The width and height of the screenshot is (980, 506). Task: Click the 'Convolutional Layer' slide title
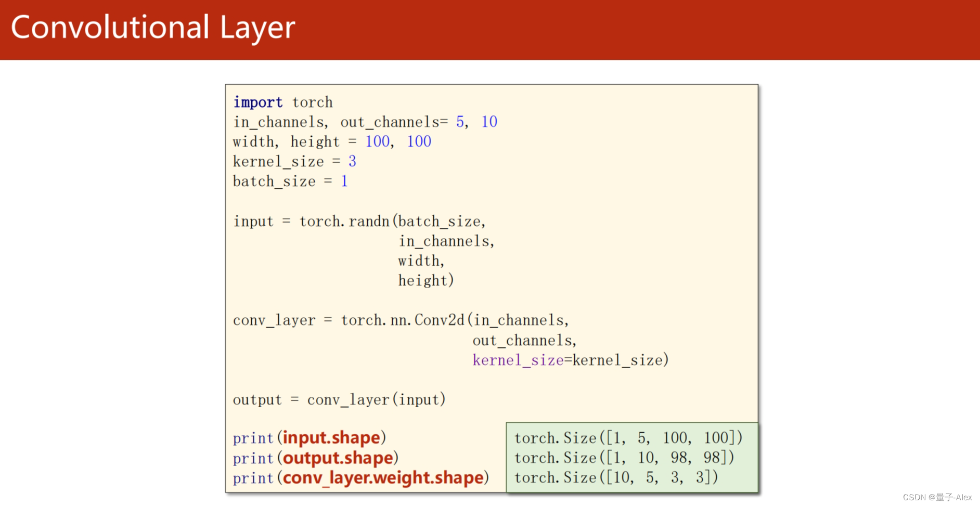(153, 28)
